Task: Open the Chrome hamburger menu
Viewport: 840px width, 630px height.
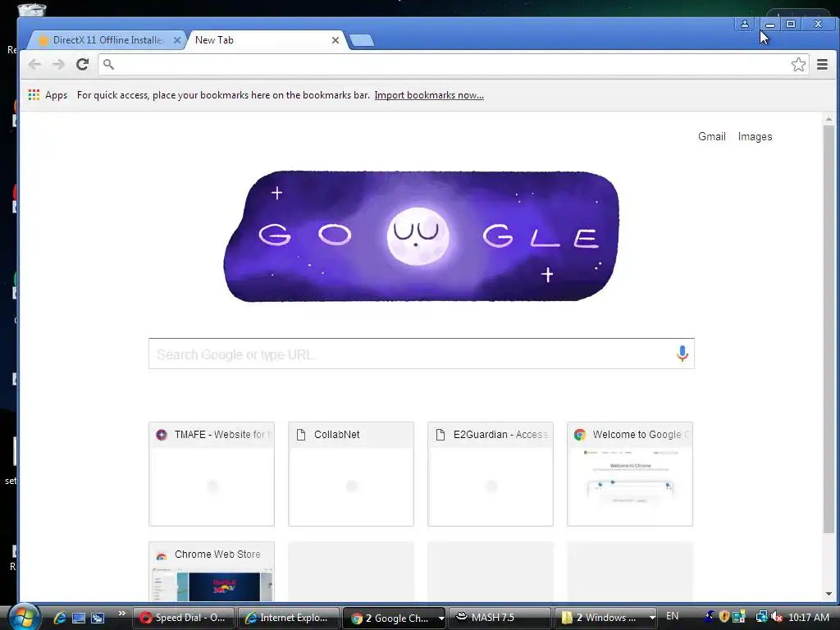Action: click(x=822, y=64)
